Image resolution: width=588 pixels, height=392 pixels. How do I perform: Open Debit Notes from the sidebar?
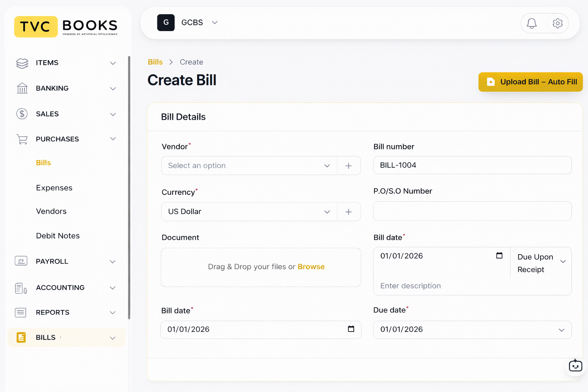pyautogui.click(x=58, y=236)
